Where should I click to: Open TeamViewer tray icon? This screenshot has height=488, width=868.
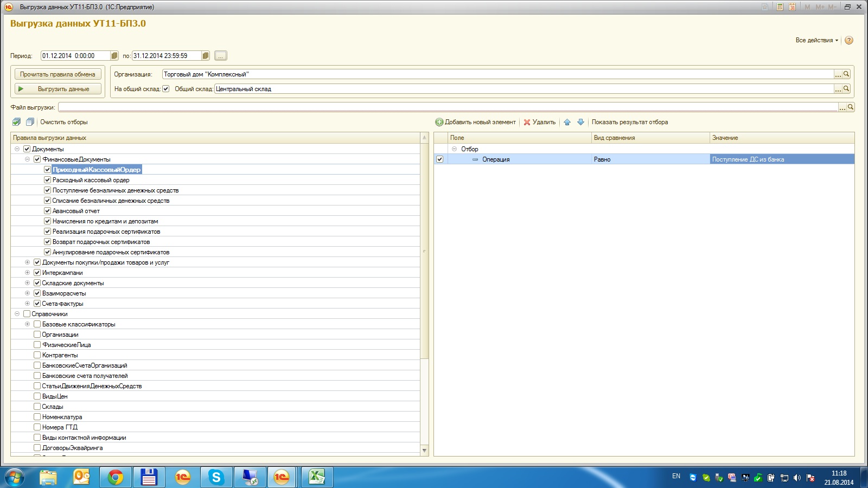click(x=693, y=478)
